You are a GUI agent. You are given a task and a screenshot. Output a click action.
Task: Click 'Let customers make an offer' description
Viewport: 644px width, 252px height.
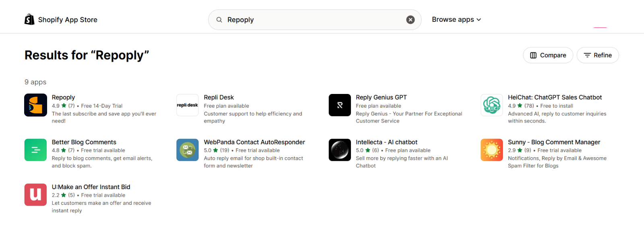[x=101, y=207]
